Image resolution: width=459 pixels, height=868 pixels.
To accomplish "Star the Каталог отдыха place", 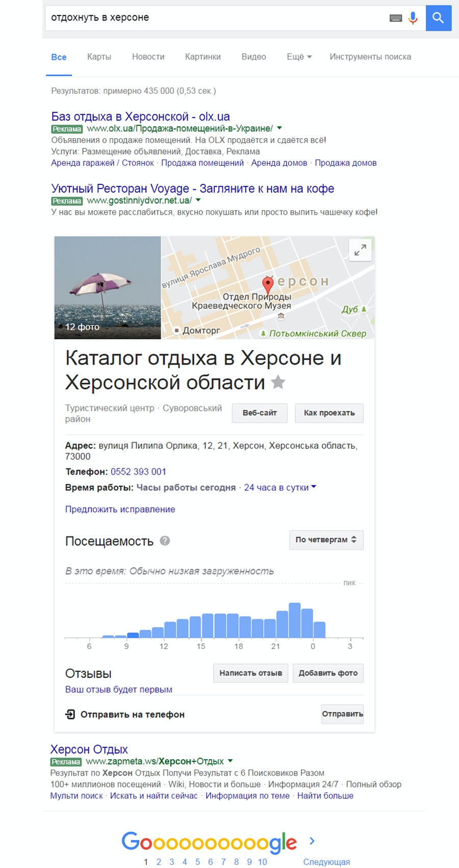I will [278, 382].
